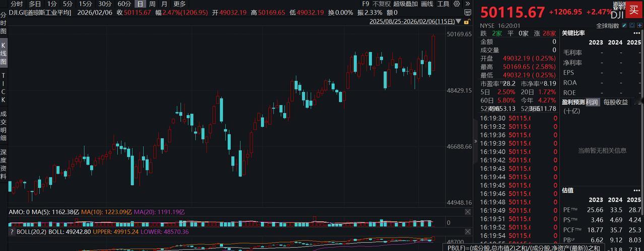Viewport: 644px width, 251px height.
Task: Click the 今年 4.27% return value
Action: coord(546,100)
